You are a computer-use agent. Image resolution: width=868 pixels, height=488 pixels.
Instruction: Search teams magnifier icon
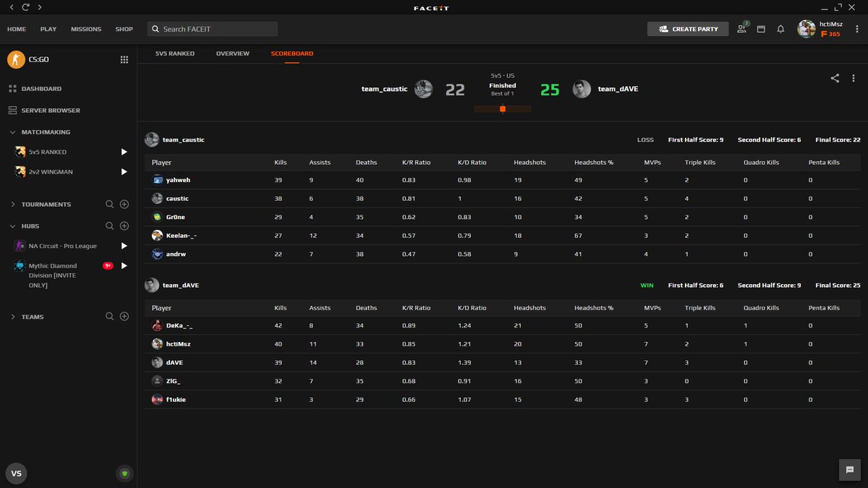click(110, 317)
